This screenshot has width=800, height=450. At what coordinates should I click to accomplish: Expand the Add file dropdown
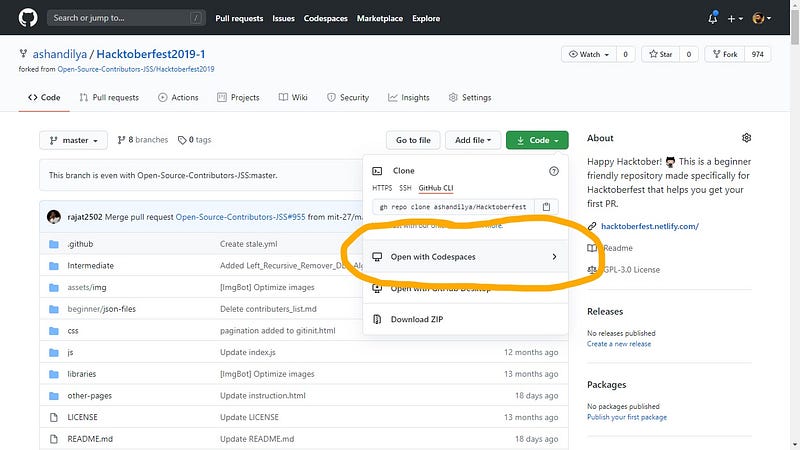coord(473,140)
